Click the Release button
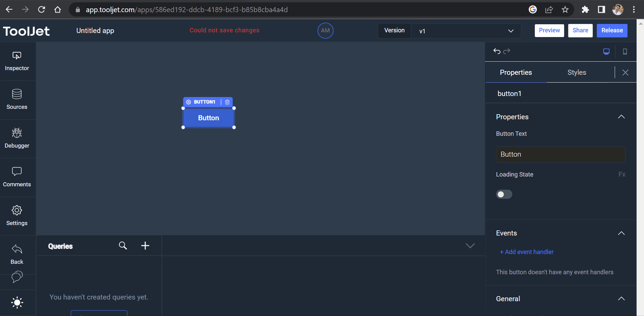This screenshot has height=316, width=644. click(612, 30)
